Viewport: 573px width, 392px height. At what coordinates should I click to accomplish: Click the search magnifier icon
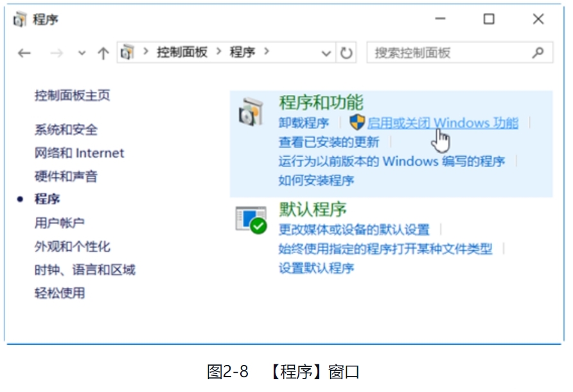pos(538,53)
